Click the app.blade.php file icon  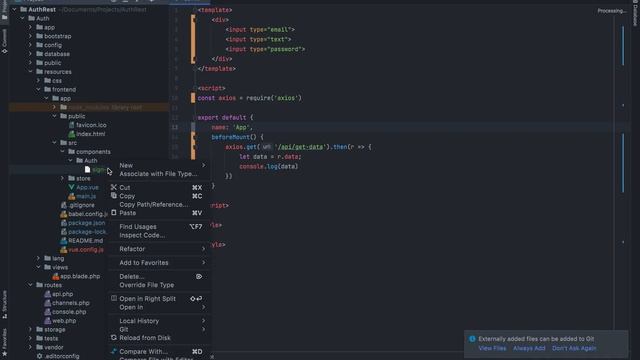(x=56, y=276)
